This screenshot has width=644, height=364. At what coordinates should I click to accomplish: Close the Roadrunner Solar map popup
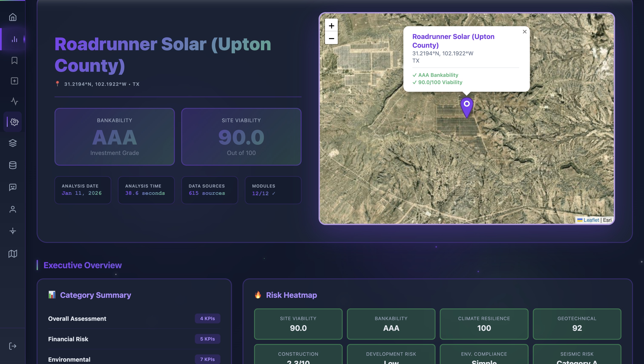525,32
